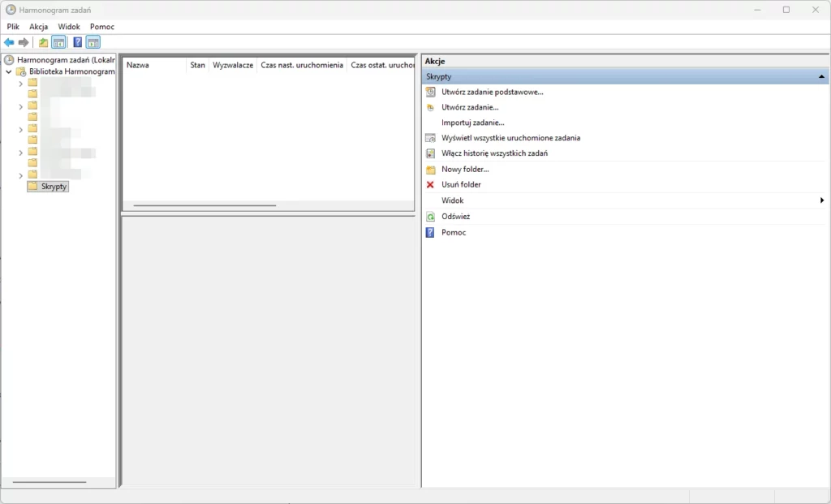Maximize the Harmonogram zadań window

tap(786, 10)
